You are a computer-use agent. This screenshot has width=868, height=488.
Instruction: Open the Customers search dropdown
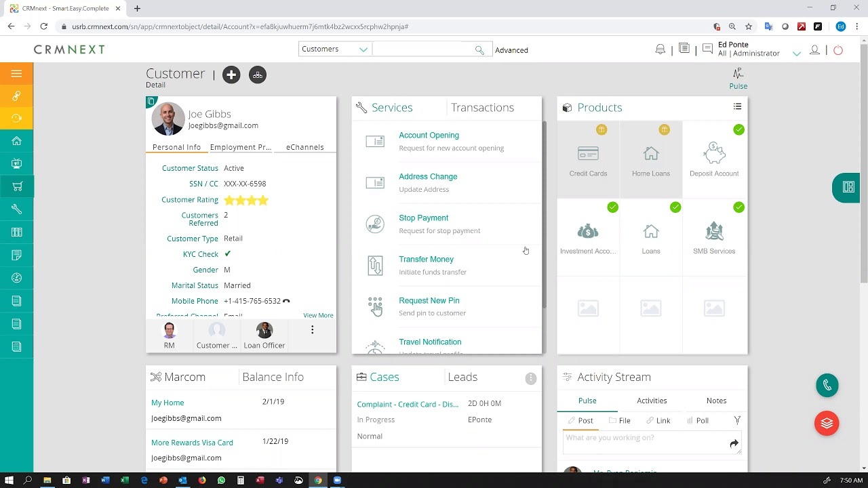(334, 49)
